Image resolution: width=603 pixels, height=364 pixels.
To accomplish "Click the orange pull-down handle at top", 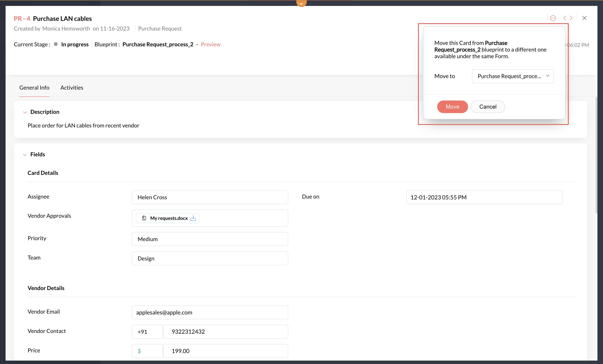I will click(x=301, y=3).
